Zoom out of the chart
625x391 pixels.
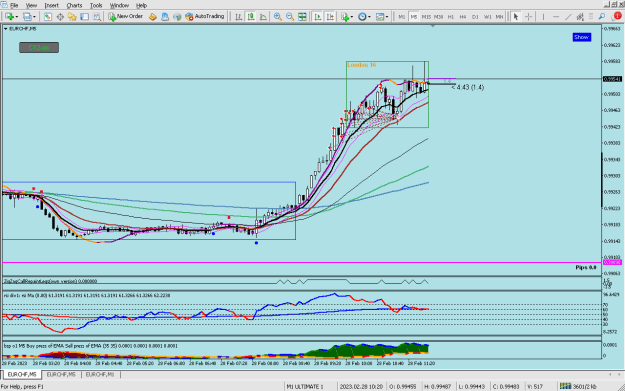click(290, 17)
